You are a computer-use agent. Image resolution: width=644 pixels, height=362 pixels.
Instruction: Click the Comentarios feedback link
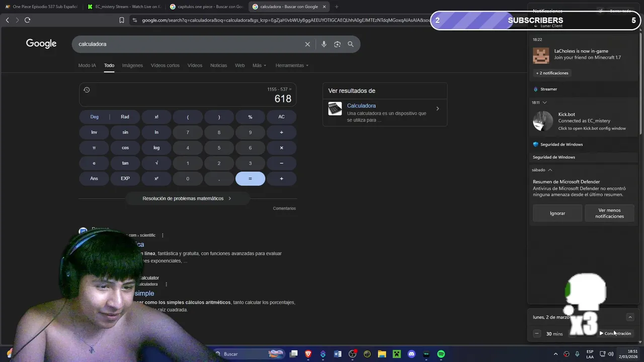(x=284, y=208)
